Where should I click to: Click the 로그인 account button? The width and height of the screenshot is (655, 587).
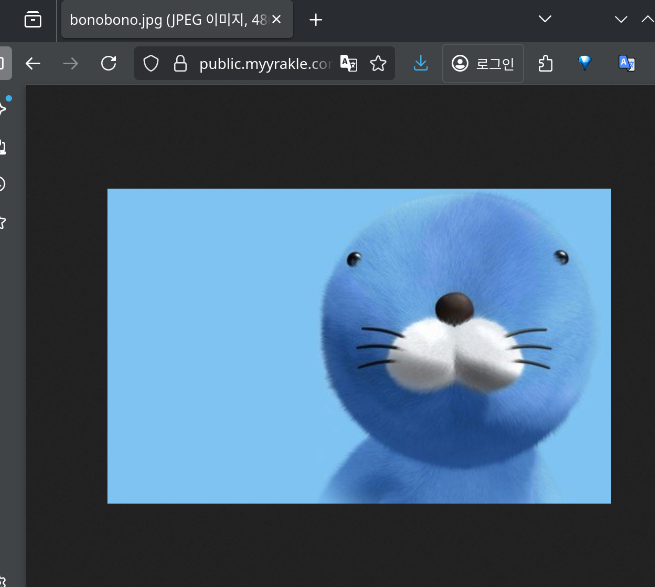pos(483,64)
